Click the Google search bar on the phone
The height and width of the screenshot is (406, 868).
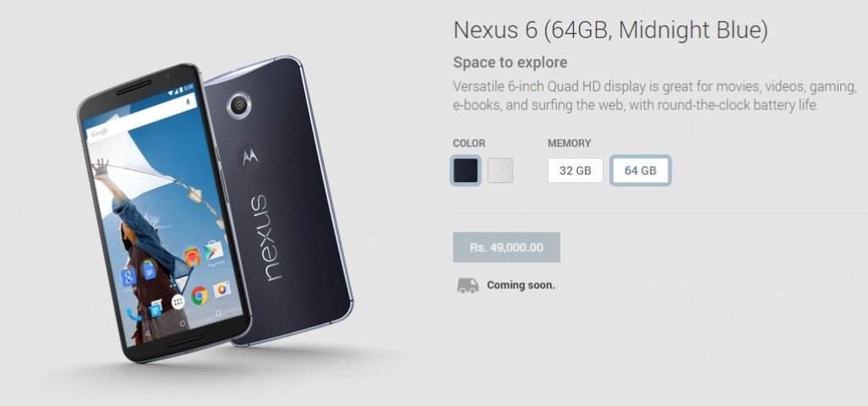(x=141, y=120)
